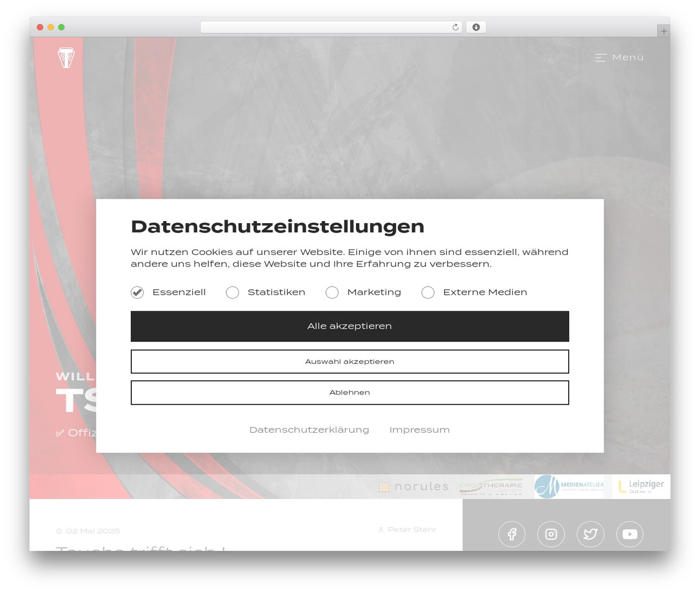The image size is (700, 593).
Task: Click Auswahl akzeptieren button
Action: 350,362
